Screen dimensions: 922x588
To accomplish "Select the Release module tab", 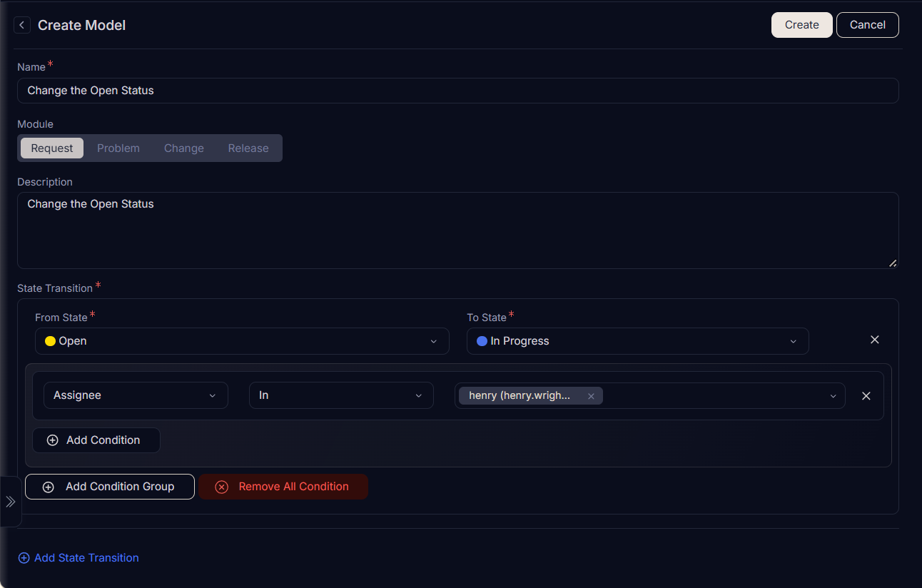I will (248, 148).
